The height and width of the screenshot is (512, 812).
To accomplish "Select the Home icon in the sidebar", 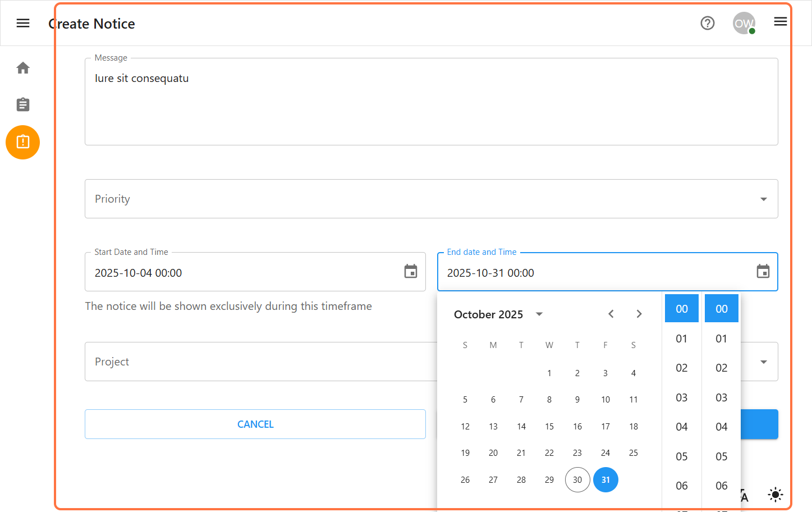I will click(x=22, y=67).
